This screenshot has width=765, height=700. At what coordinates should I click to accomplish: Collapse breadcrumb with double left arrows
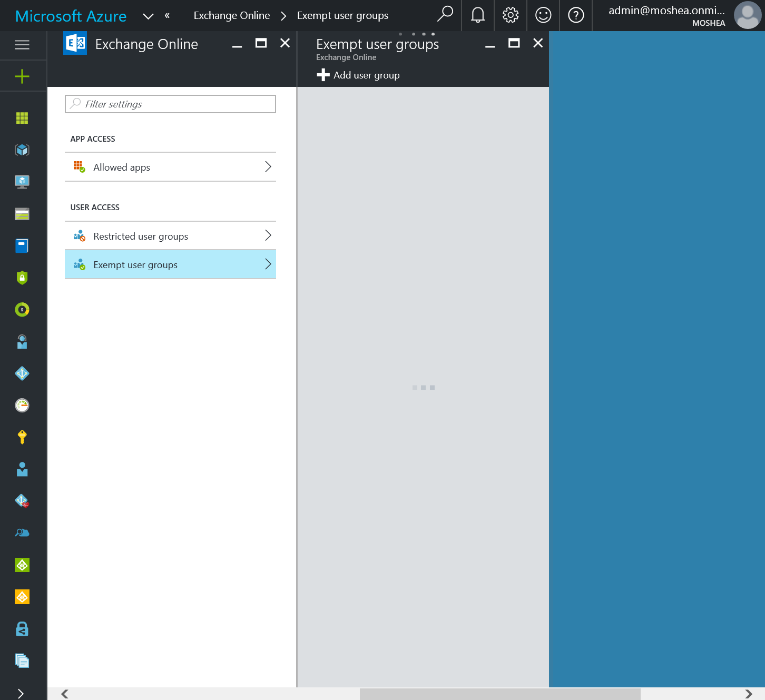coord(167,16)
